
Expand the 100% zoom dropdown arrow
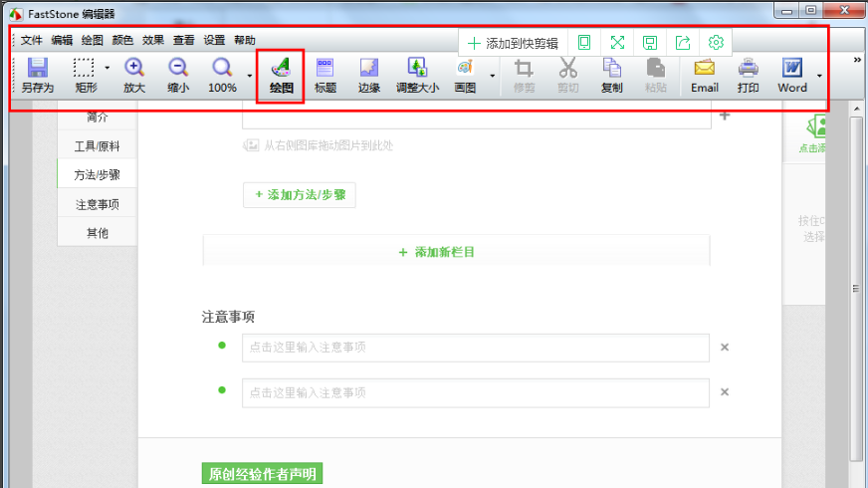click(249, 75)
